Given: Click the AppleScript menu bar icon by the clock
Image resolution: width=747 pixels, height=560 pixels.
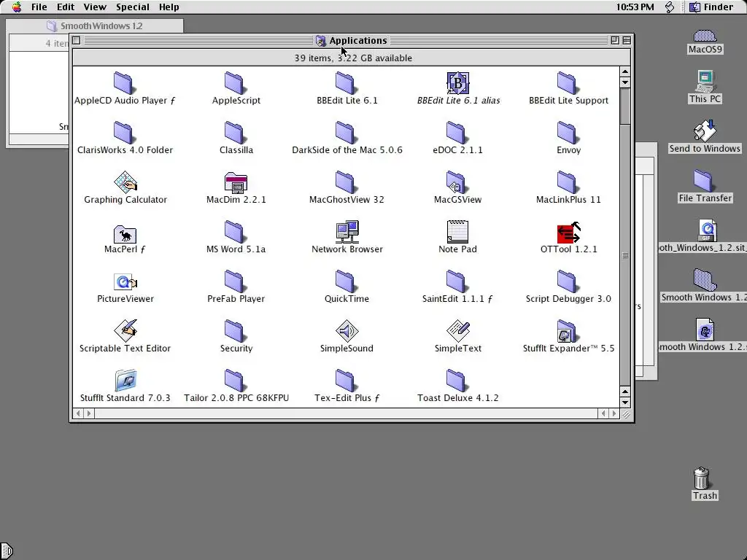Looking at the screenshot, I should click(x=670, y=7).
